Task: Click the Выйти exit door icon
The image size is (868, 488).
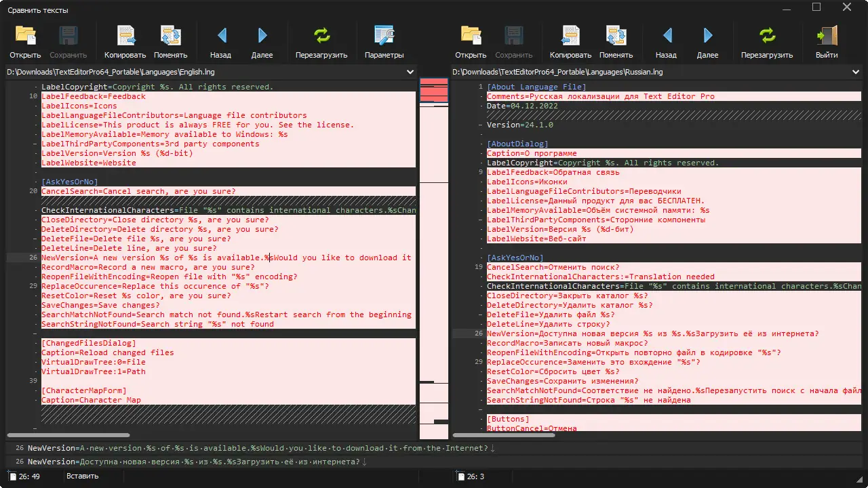Action: point(827,36)
